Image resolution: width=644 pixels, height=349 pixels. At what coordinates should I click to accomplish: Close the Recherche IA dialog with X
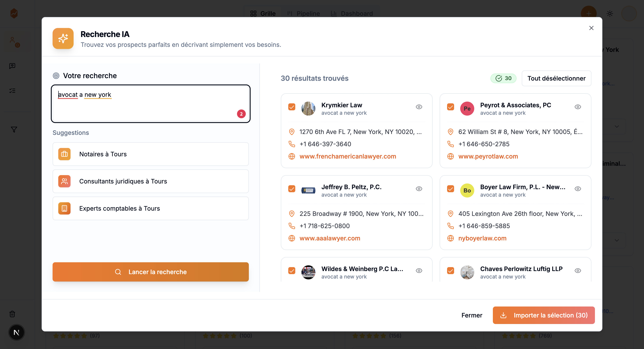pos(591,28)
